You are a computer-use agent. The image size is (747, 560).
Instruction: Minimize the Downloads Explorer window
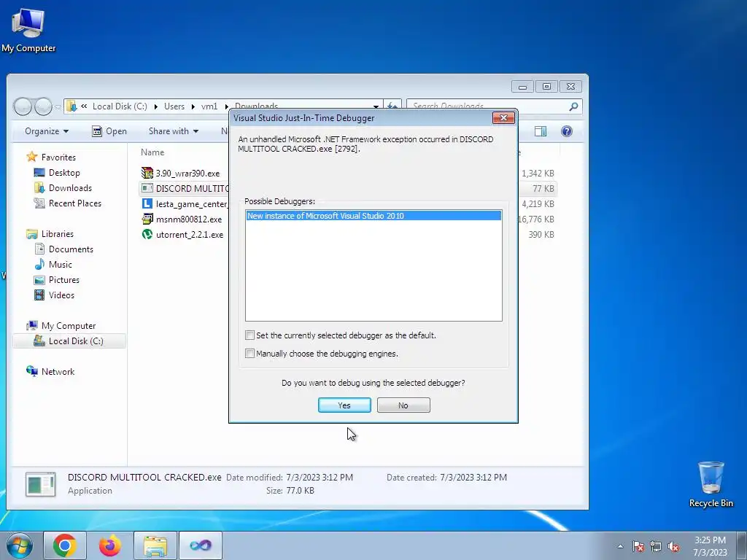coord(522,87)
